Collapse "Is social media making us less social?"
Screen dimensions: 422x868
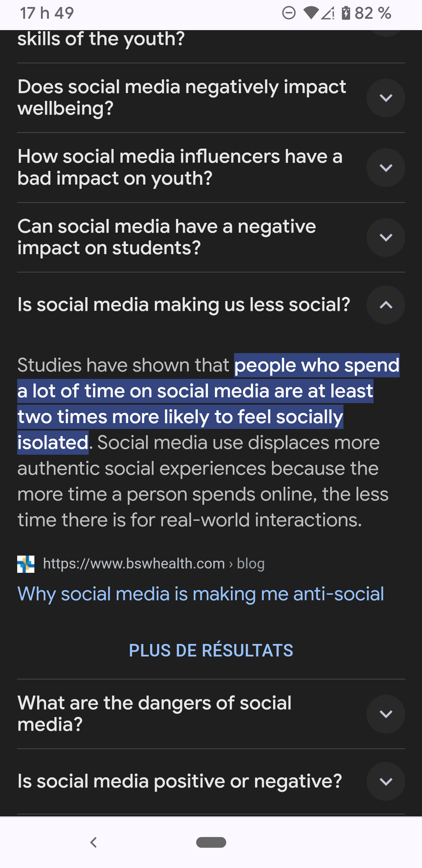pyautogui.click(x=386, y=305)
